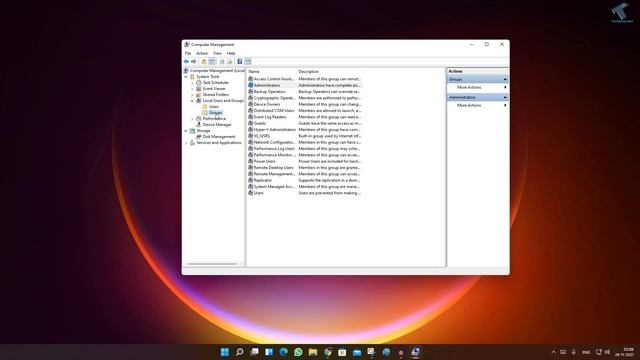Select the Access Control Assist... group icon
Viewport: 640px width, 360px height.
click(251, 79)
